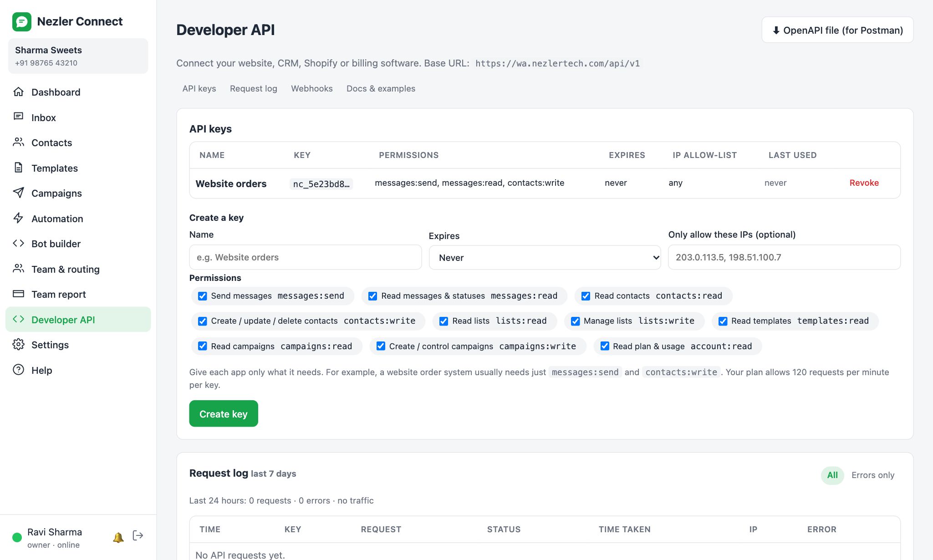
Task: Click the Nezler Connect logo icon
Action: point(21,21)
